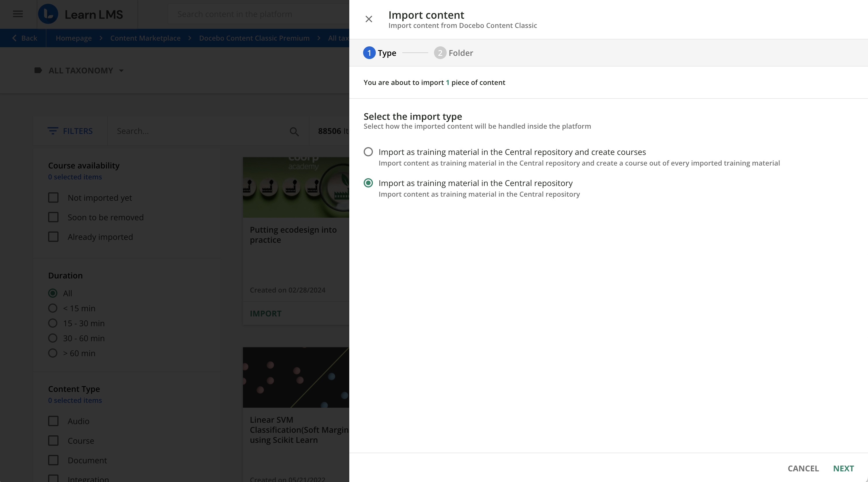This screenshot has width=868, height=482.
Task: Check Not imported yet filter
Action: point(53,198)
